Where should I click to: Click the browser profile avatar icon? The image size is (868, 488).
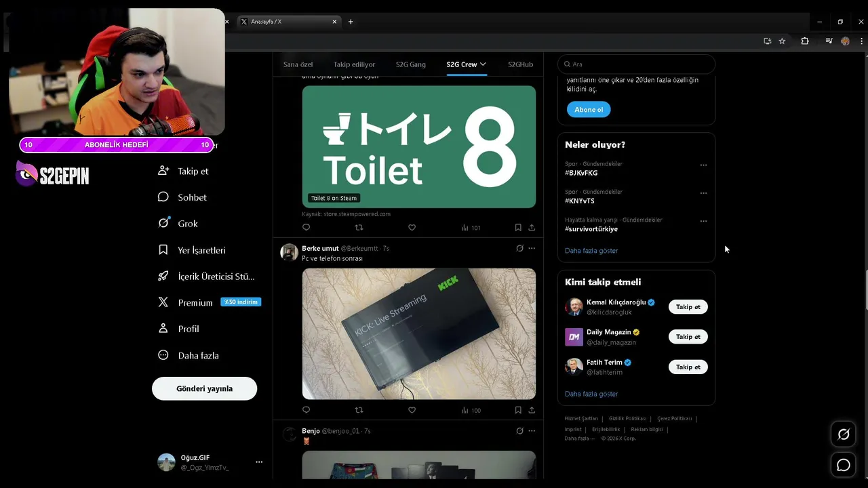[x=845, y=41]
